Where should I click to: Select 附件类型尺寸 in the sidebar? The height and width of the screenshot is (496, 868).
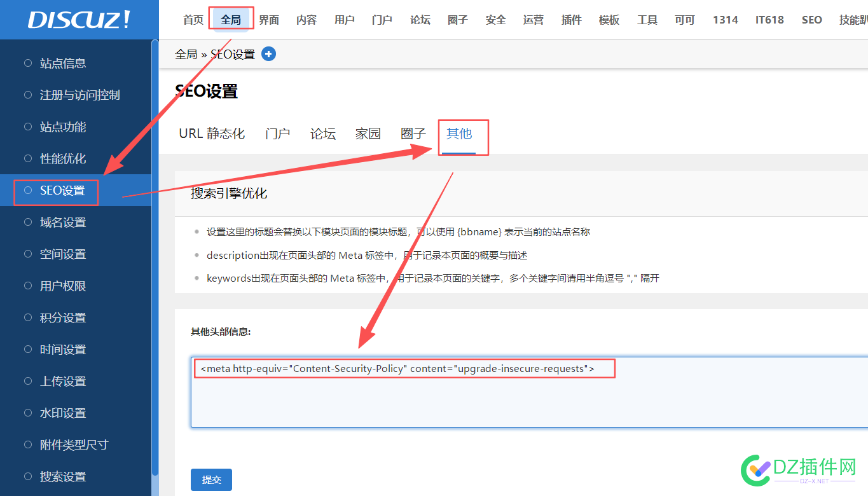click(x=74, y=445)
